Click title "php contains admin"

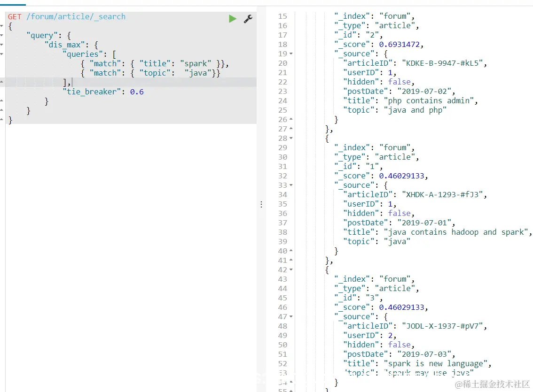coord(429,101)
